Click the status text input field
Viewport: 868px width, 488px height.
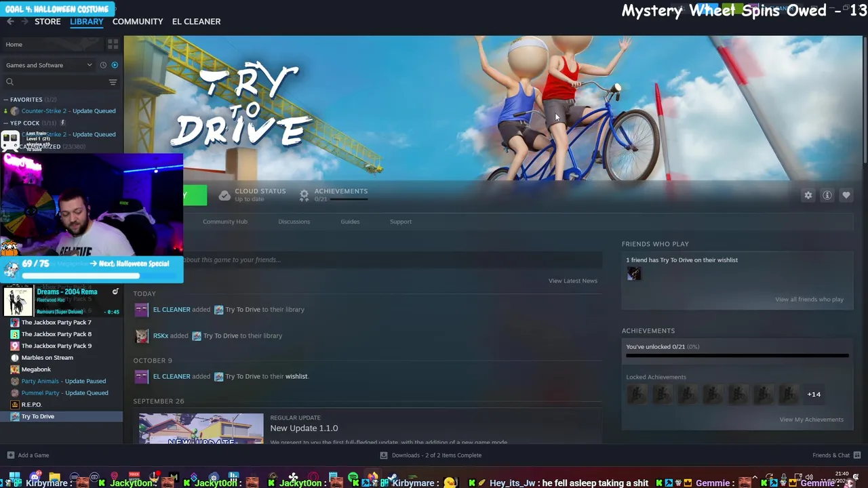pos(393,260)
